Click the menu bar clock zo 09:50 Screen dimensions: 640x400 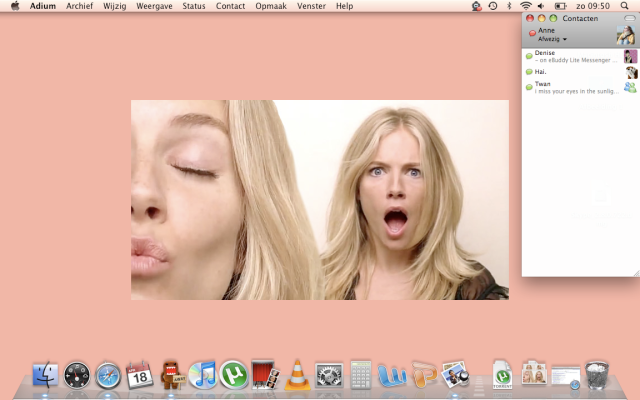click(x=593, y=6)
